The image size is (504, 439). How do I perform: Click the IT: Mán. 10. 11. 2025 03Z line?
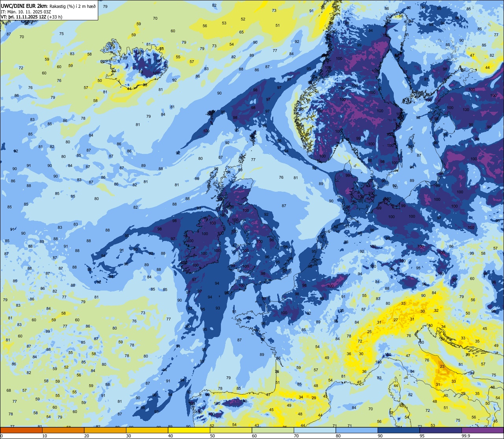pos(26,11)
